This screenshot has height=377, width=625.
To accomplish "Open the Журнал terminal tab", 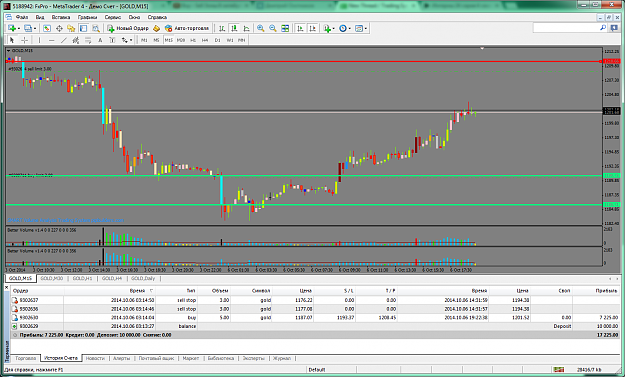I will coord(282,358).
